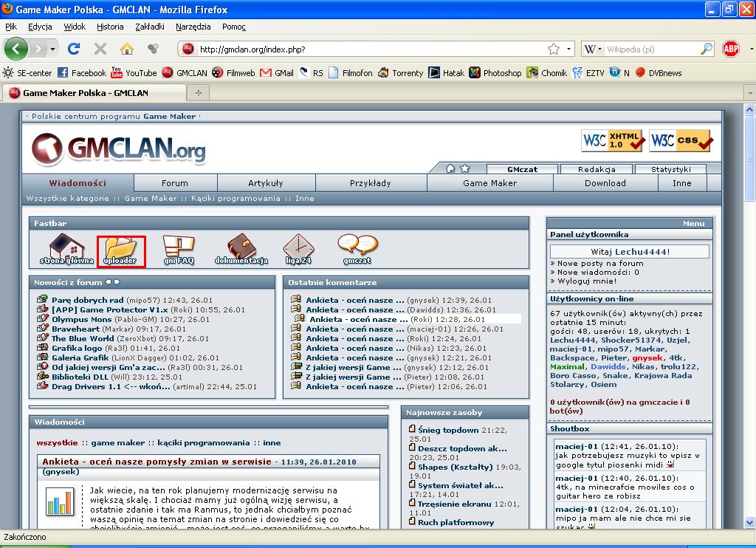
Task: Click the Adblock Plus ABP icon
Action: pos(731,49)
